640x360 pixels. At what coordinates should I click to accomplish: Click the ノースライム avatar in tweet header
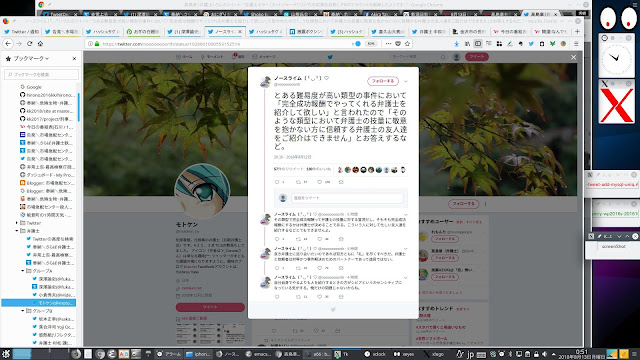point(266,81)
